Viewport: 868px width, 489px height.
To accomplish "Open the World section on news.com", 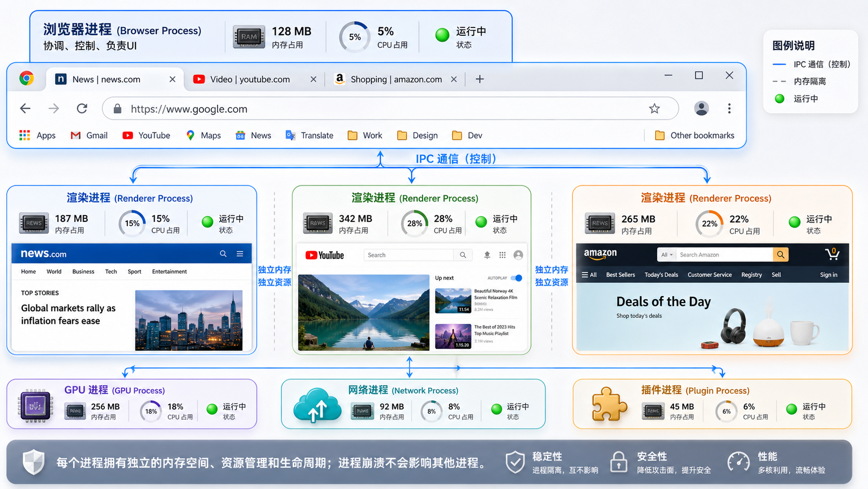I will tap(54, 271).
